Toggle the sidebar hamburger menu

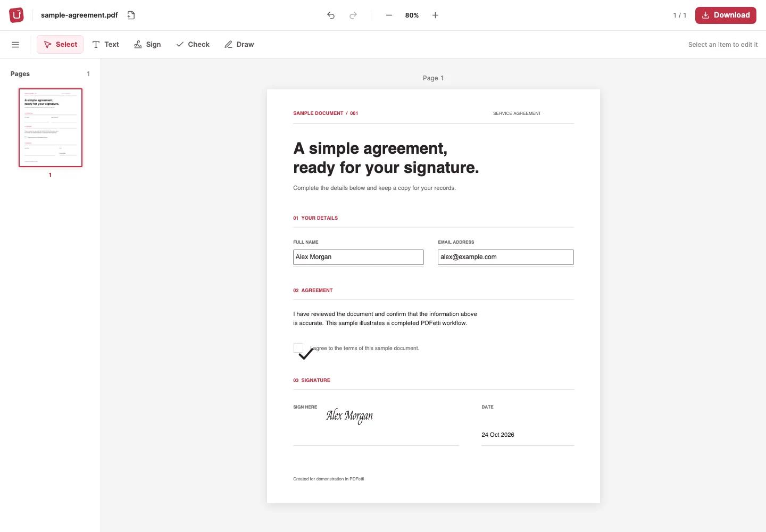[x=15, y=45]
